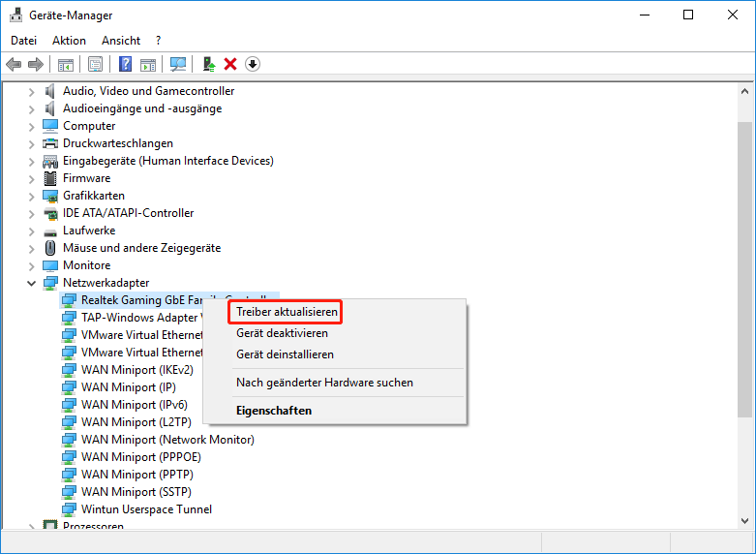Click the red X uninstall device icon

click(x=230, y=64)
